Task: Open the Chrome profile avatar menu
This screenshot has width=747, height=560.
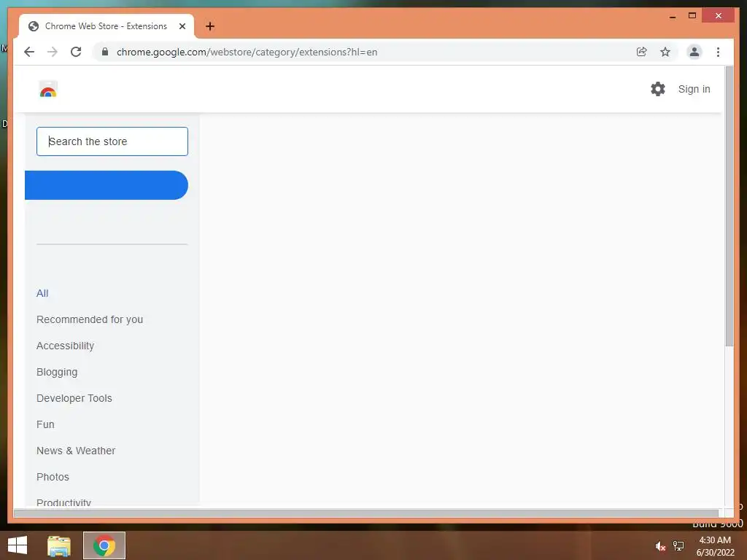Action: coord(694,52)
